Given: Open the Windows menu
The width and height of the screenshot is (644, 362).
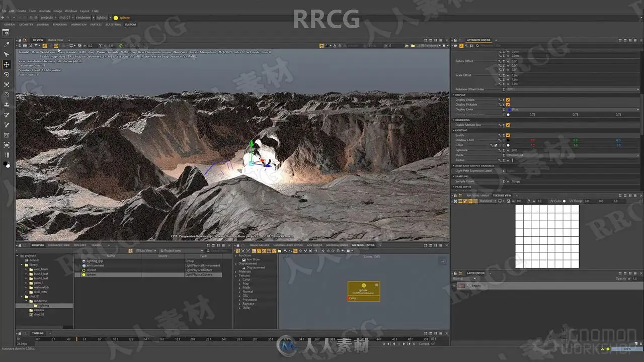Looking at the screenshot, I should coord(71,11).
